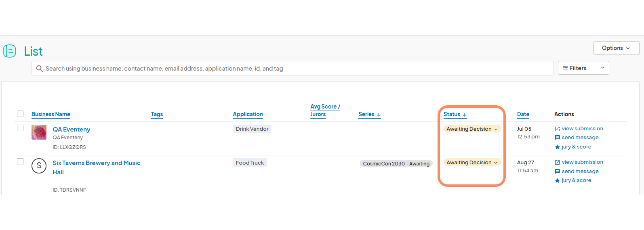Open Six Taverns Brewery and Music Hall link
This screenshot has height=230, width=644.
[97, 167]
